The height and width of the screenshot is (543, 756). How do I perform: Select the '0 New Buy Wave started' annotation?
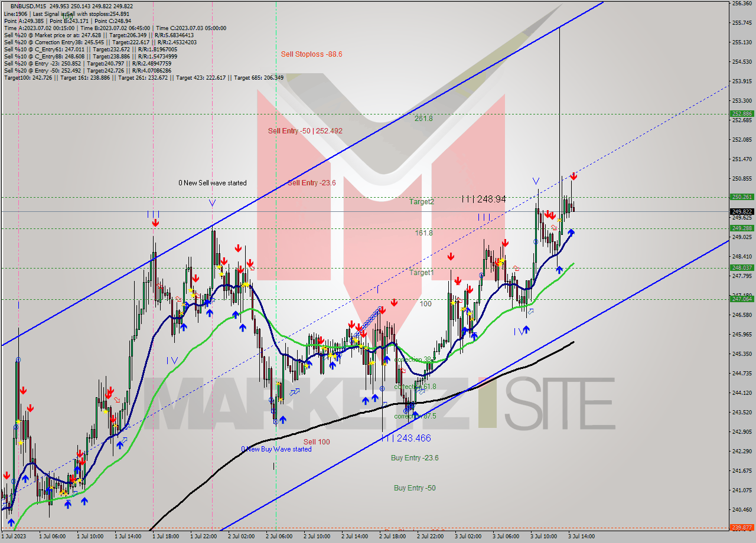coord(276,449)
